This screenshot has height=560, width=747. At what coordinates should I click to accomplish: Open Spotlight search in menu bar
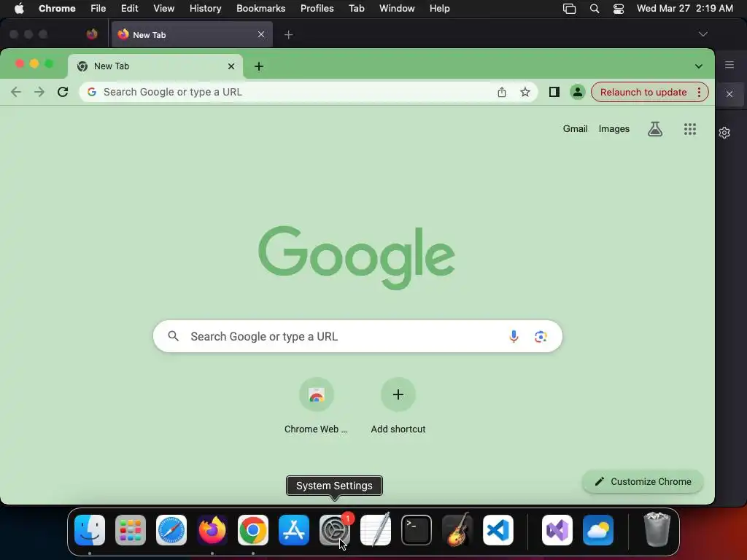pos(594,8)
